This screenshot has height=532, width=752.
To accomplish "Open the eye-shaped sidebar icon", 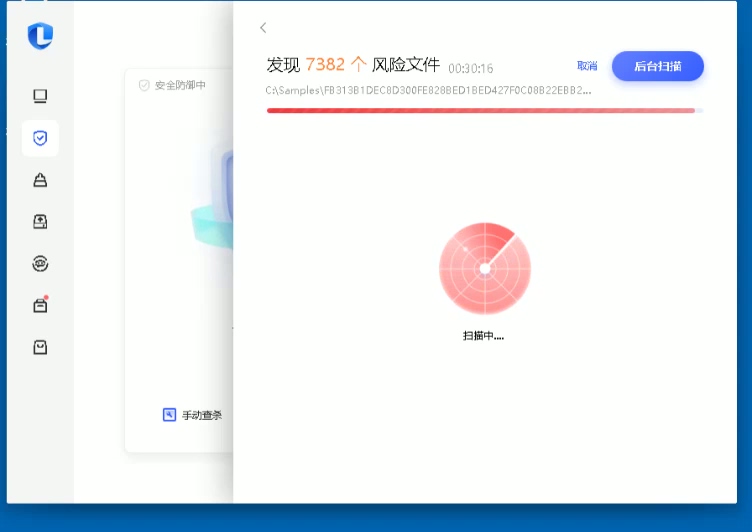I will pyautogui.click(x=40, y=263).
